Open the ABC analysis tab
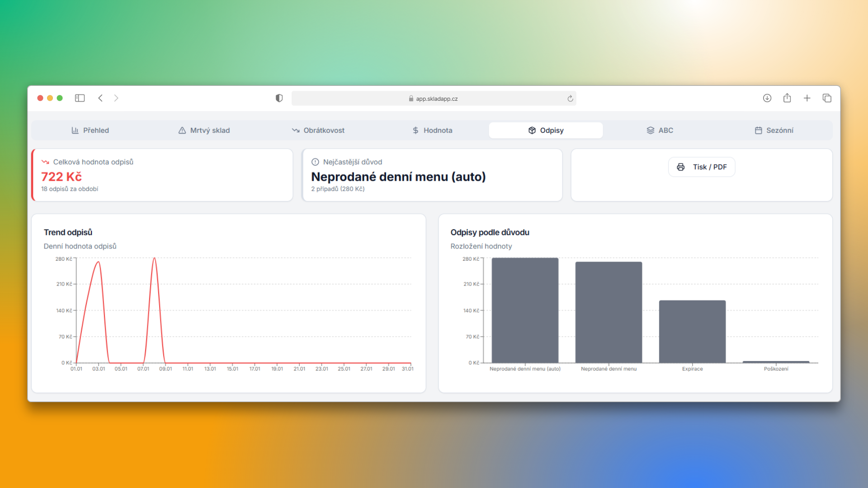868x488 pixels. [x=660, y=130]
